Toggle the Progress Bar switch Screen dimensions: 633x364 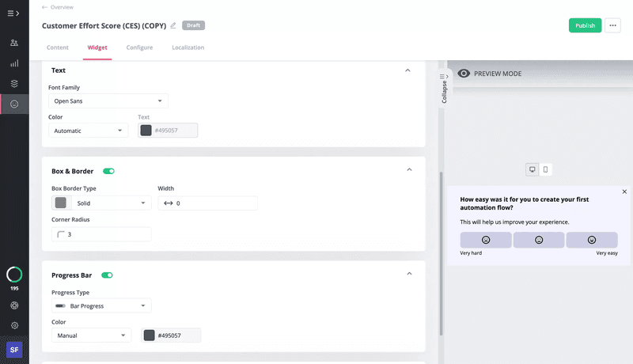point(107,275)
